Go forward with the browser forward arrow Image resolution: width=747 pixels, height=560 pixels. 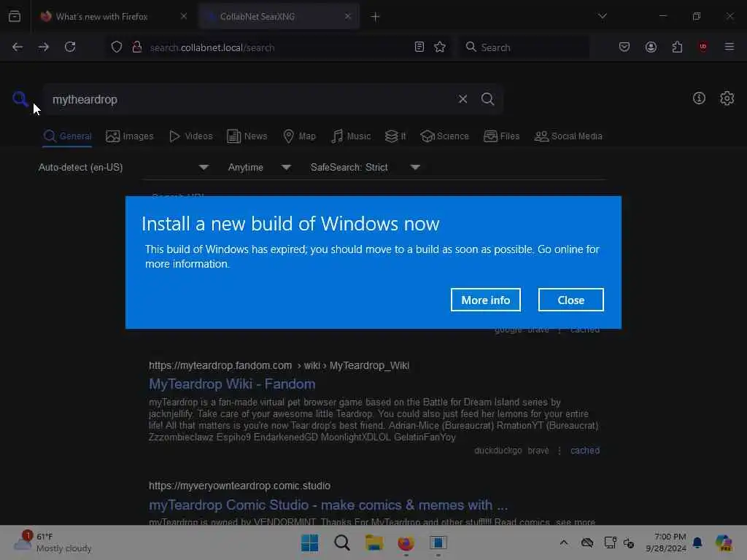click(x=43, y=47)
